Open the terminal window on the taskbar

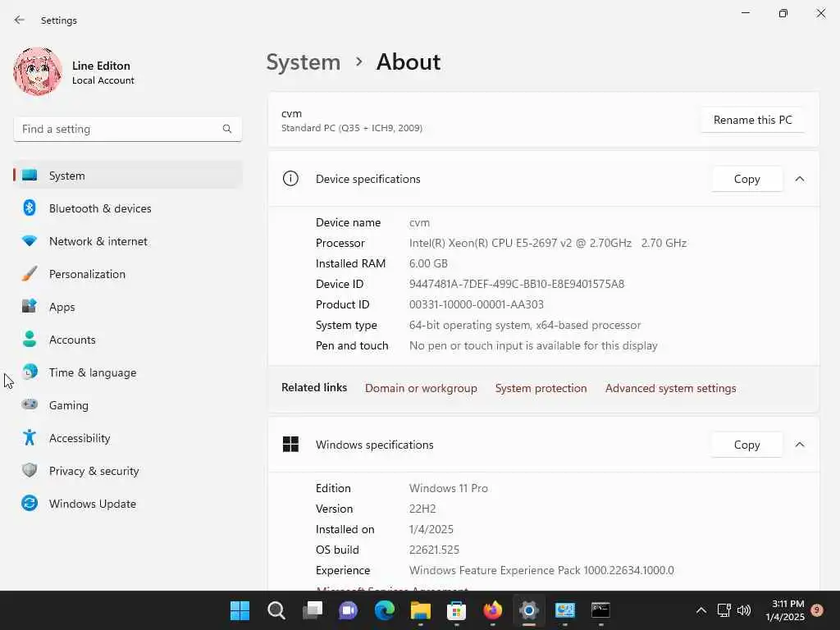coord(600,610)
